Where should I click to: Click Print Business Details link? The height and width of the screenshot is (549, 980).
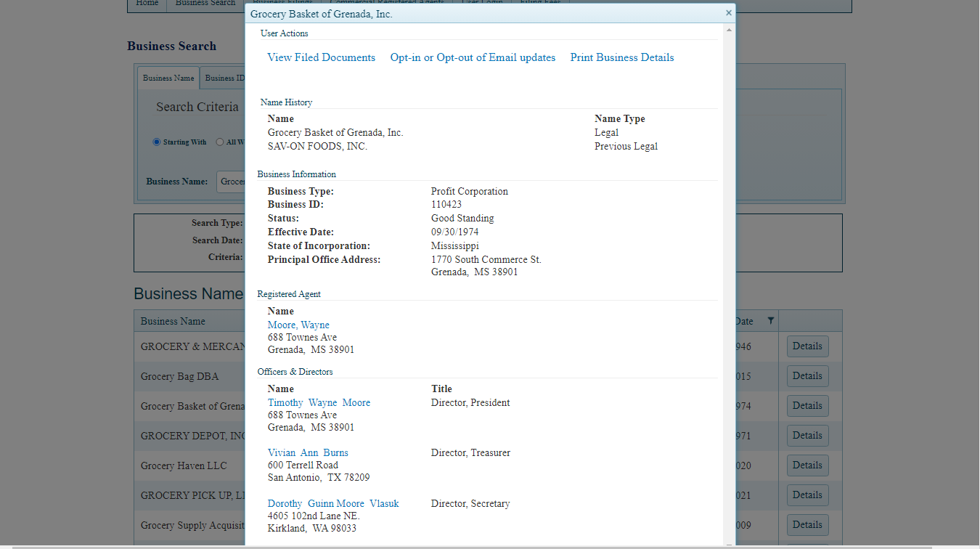(622, 57)
